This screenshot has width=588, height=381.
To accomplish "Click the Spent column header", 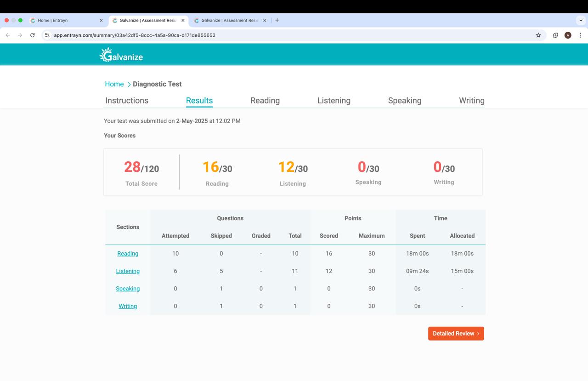I will click(418, 236).
